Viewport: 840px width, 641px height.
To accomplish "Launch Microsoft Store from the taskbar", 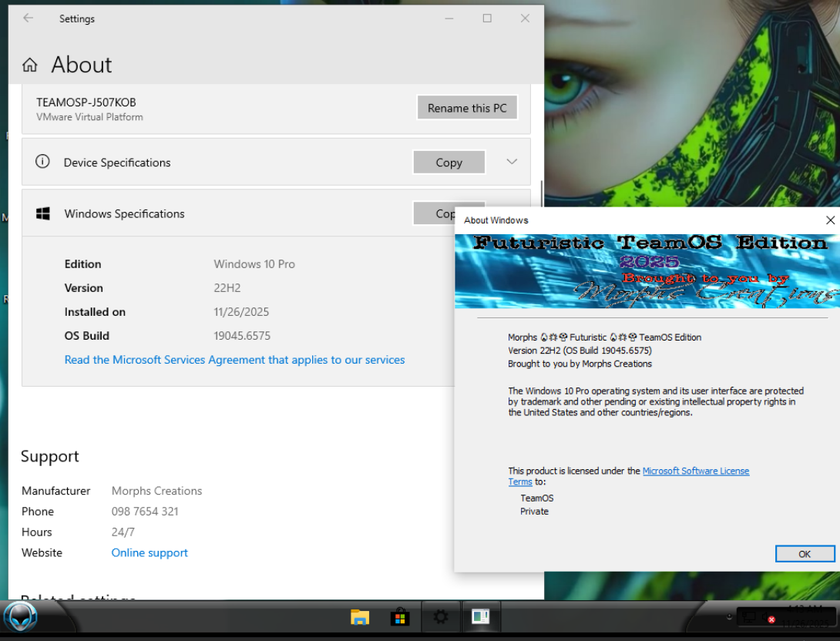I will coord(400,616).
